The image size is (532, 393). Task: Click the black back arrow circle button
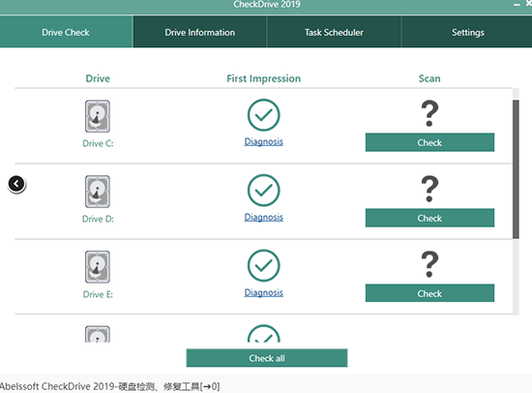[16, 184]
